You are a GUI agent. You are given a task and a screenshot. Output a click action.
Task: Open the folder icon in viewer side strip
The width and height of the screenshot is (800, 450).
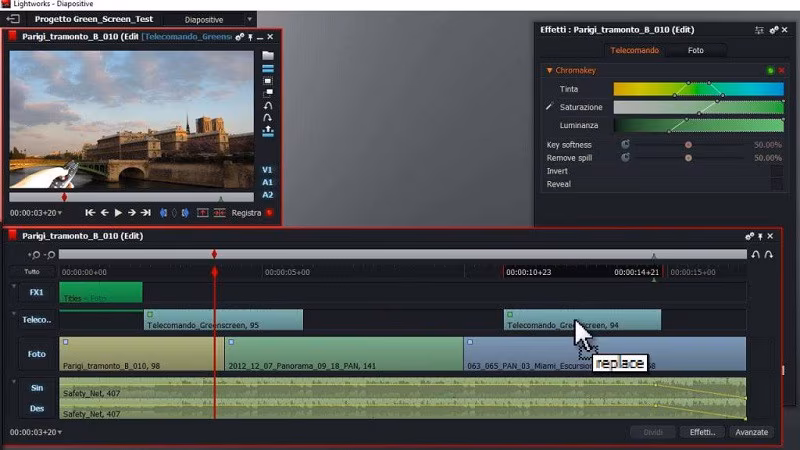(x=268, y=55)
